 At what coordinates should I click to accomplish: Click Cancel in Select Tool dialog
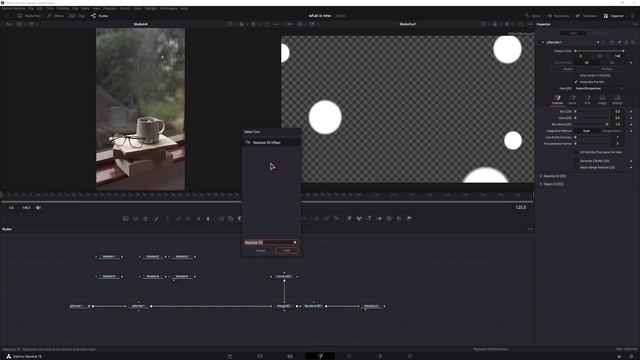[x=260, y=251]
